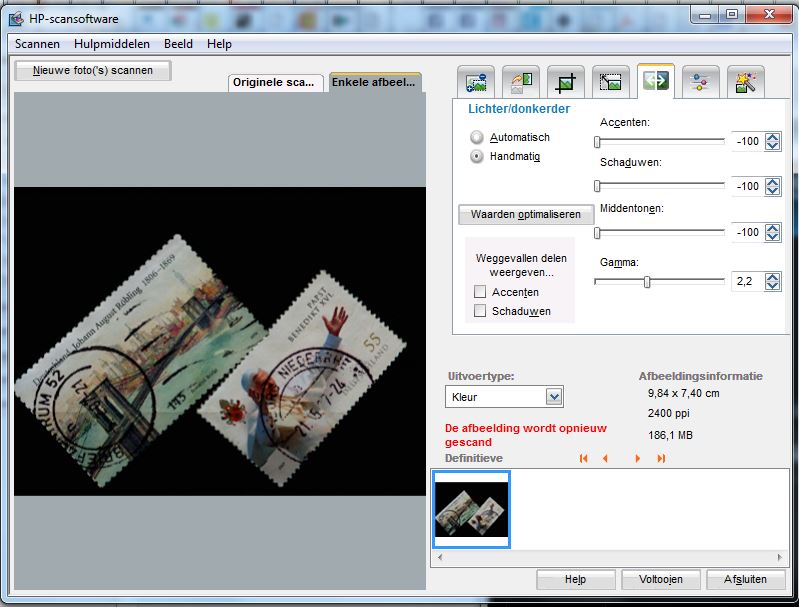Screen dimensions: 799x607
Task: Increase the Schaduwen value with up arrow
Action: [x=773, y=182]
